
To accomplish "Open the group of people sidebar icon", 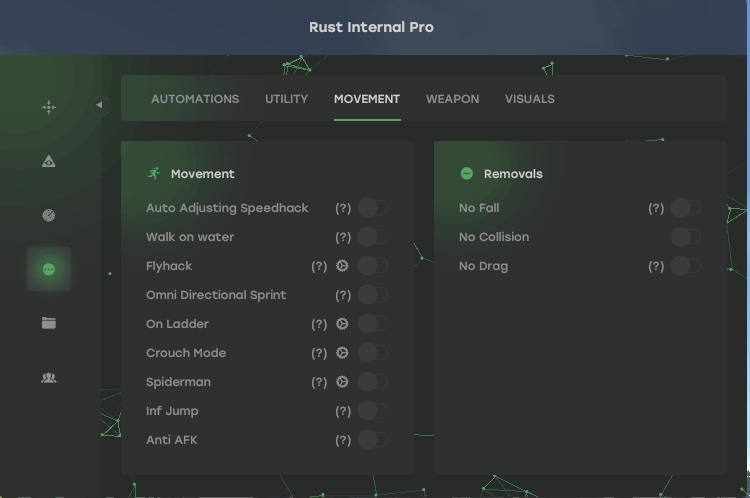I will tap(49, 378).
